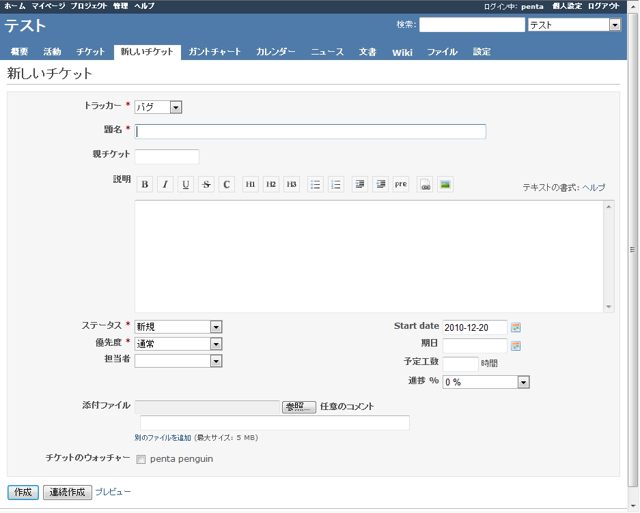Switch to 概要 overview tab
640x513 pixels.
tap(19, 52)
